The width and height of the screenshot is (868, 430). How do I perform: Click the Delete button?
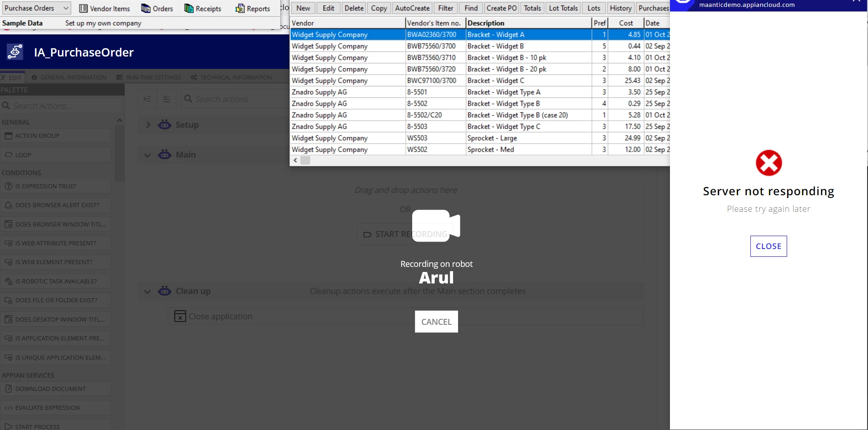click(x=354, y=8)
